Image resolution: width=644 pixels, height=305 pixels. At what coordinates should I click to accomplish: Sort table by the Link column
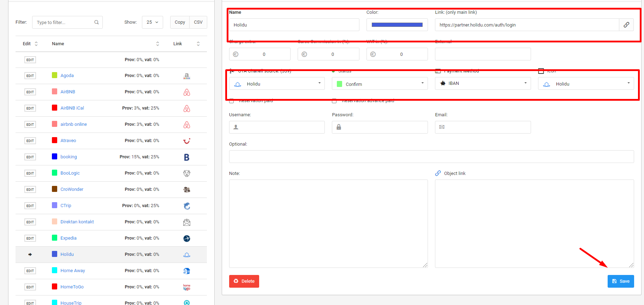pos(186,44)
